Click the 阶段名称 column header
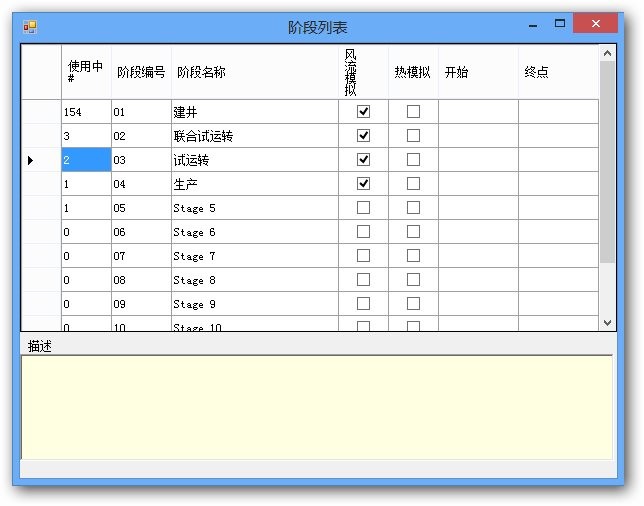The height and width of the screenshot is (506, 644). [255, 72]
